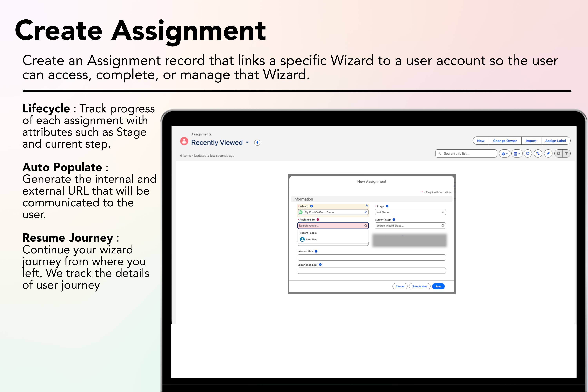Open the filters funnel icon panel

(566, 153)
